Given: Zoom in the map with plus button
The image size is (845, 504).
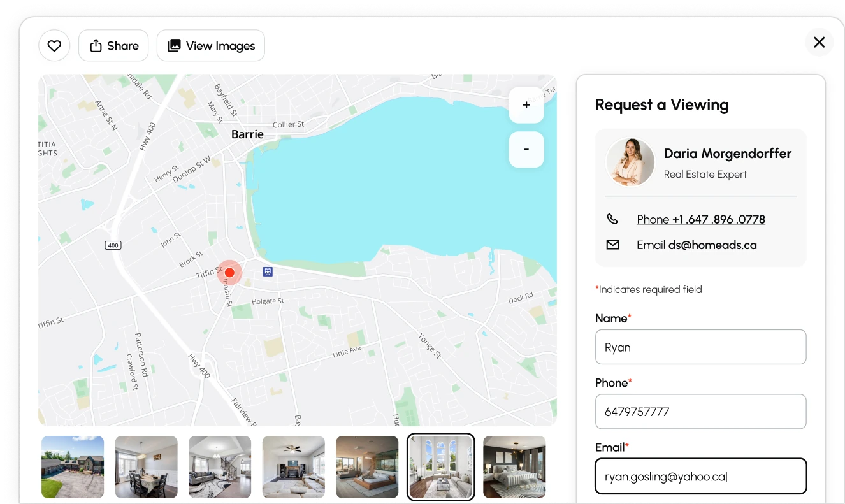Looking at the screenshot, I should 526,105.
